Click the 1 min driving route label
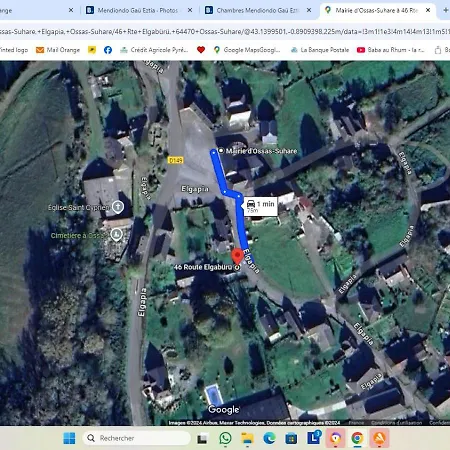The height and width of the screenshot is (450, 450). pyautogui.click(x=261, y=206)
